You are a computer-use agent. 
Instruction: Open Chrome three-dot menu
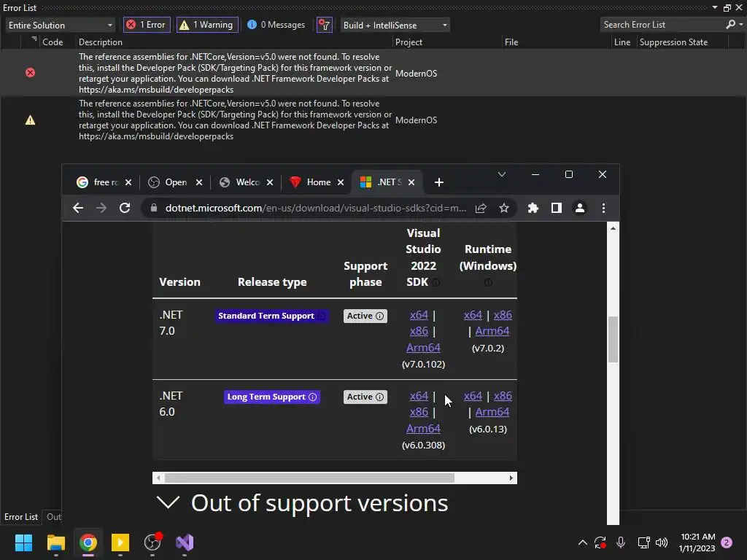point(603,208)
